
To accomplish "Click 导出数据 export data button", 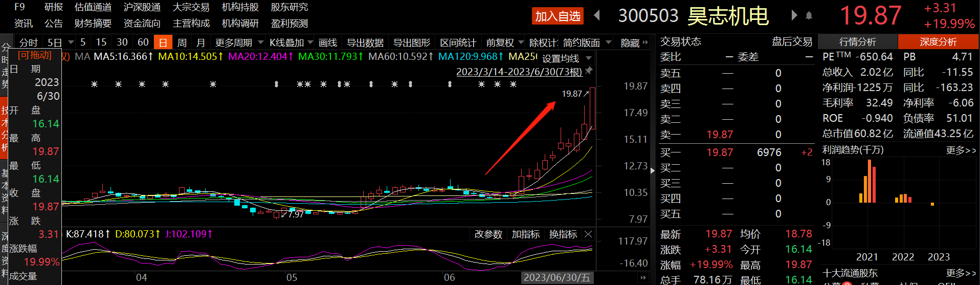I will point(365,42).
